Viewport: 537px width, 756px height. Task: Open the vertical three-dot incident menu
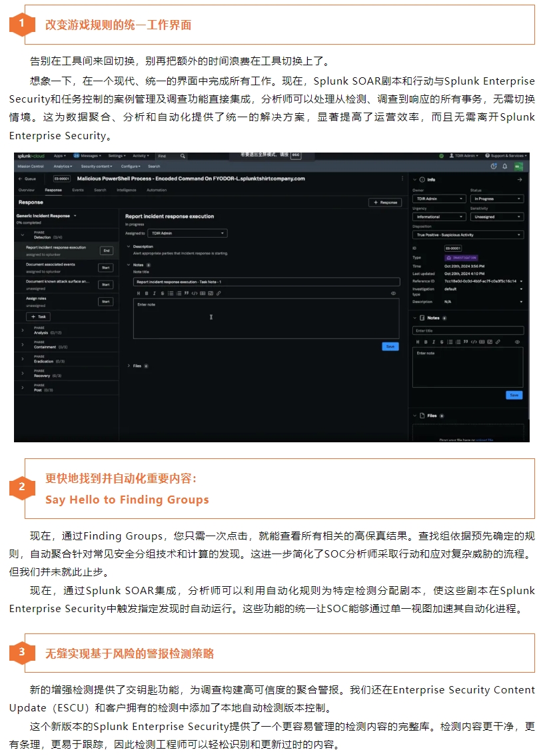point(402,179)
